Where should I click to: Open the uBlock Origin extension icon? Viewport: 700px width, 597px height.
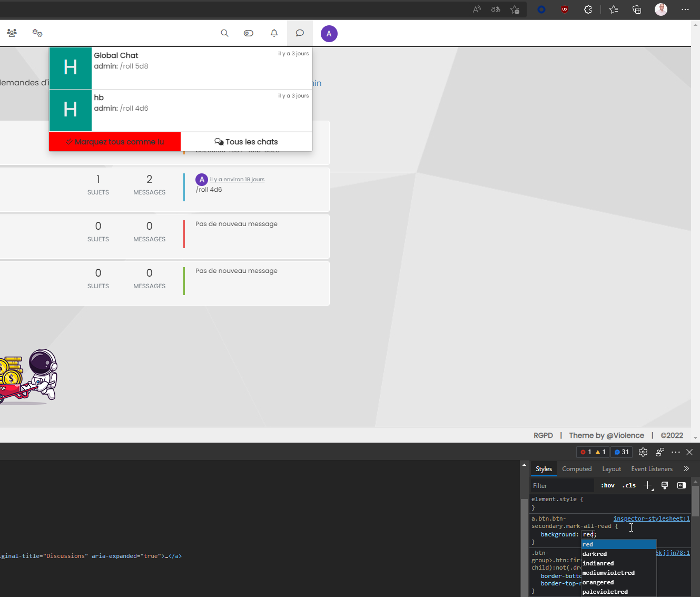pos(565,9)
